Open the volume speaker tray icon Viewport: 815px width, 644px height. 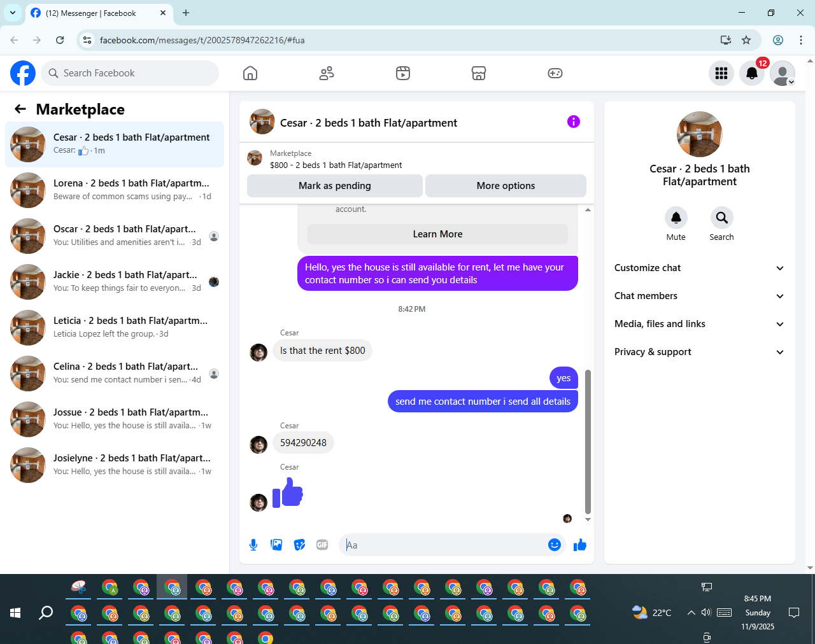706,613
